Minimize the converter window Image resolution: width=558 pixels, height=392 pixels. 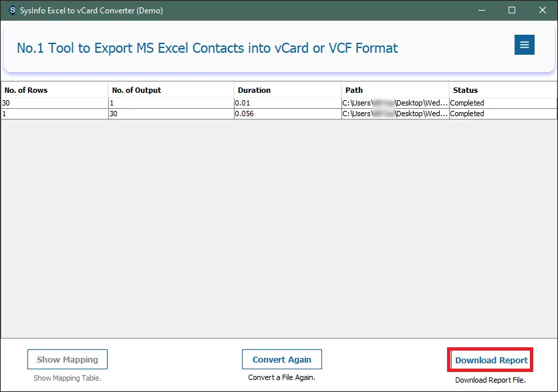click(x=480, y=10)
